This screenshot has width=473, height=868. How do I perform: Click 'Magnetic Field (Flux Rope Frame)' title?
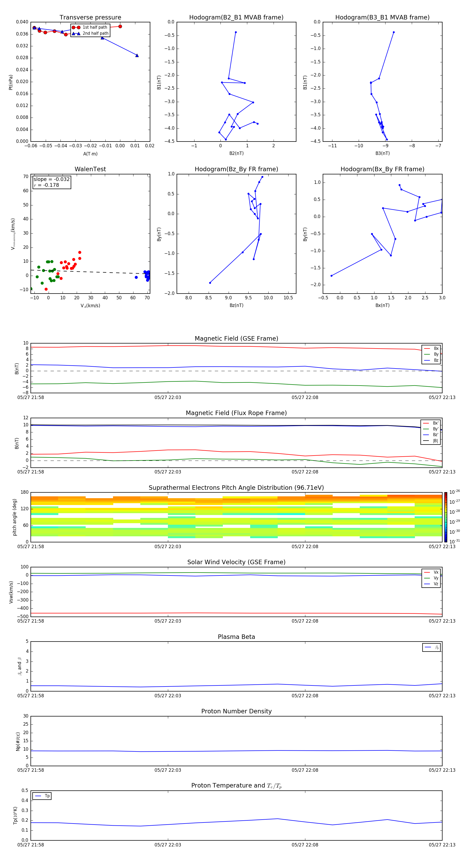click(x=236, y=413)
